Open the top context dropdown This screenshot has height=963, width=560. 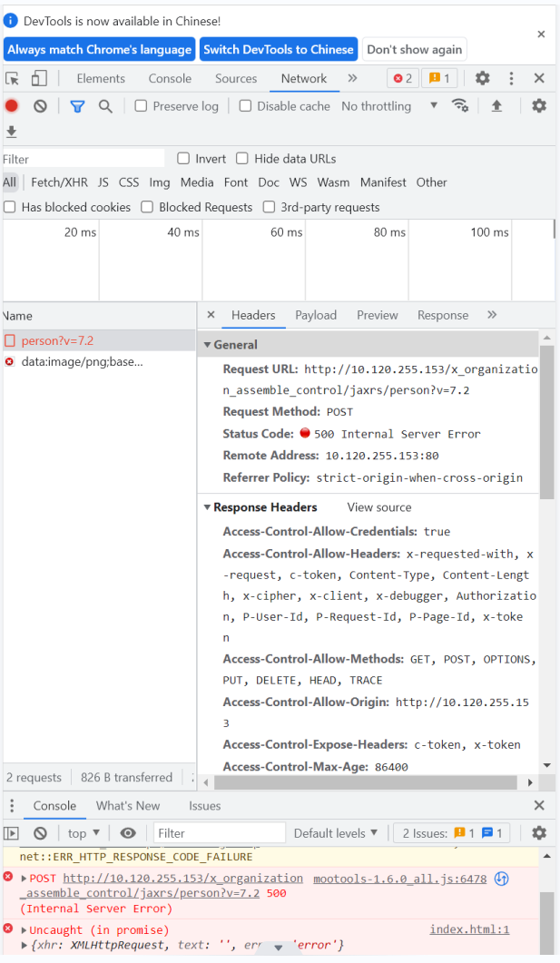[83, 833]
